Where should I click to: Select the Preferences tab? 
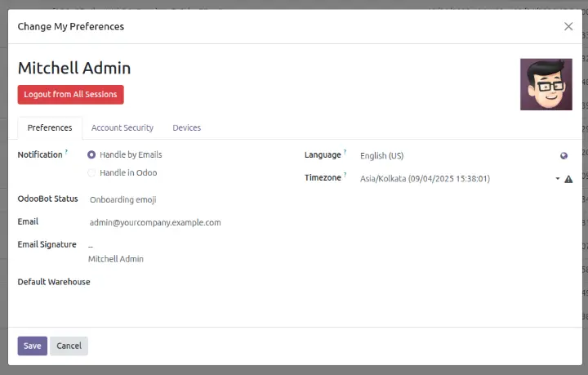click(49, 127)
